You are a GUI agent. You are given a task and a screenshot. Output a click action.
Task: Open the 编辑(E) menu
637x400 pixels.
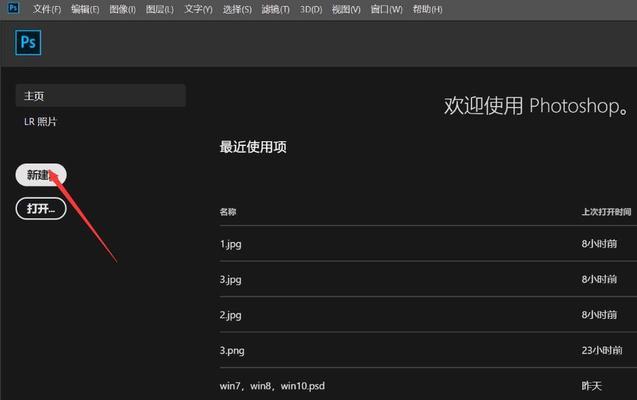coord(85,9)
